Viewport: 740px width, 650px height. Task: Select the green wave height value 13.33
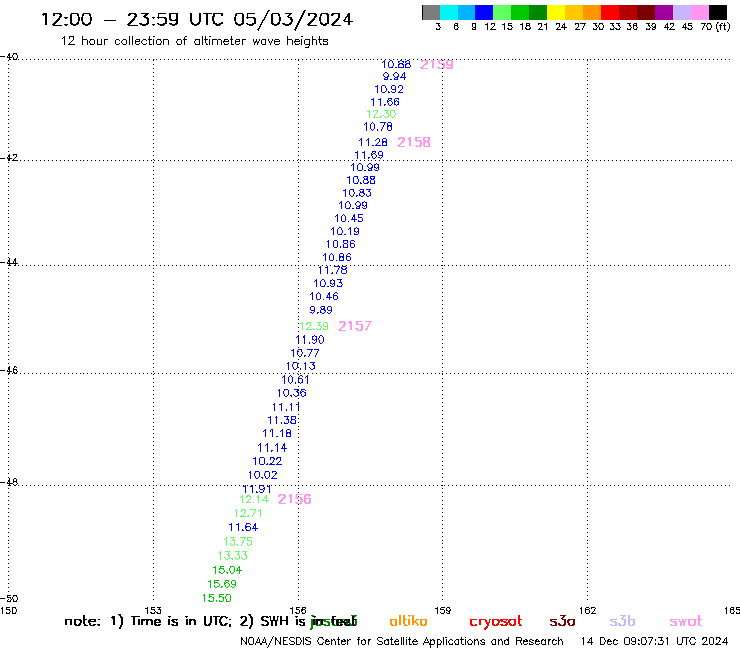pos(233,556)
